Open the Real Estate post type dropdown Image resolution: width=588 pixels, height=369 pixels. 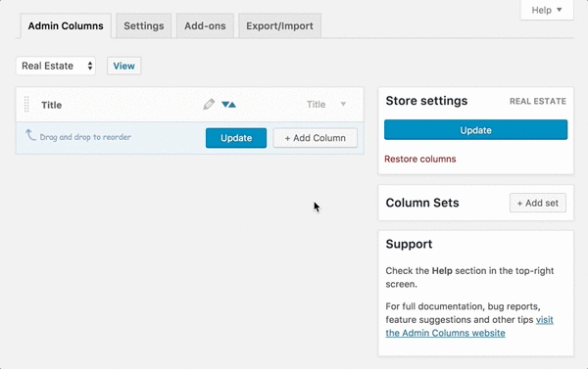[x=56, y=66]
